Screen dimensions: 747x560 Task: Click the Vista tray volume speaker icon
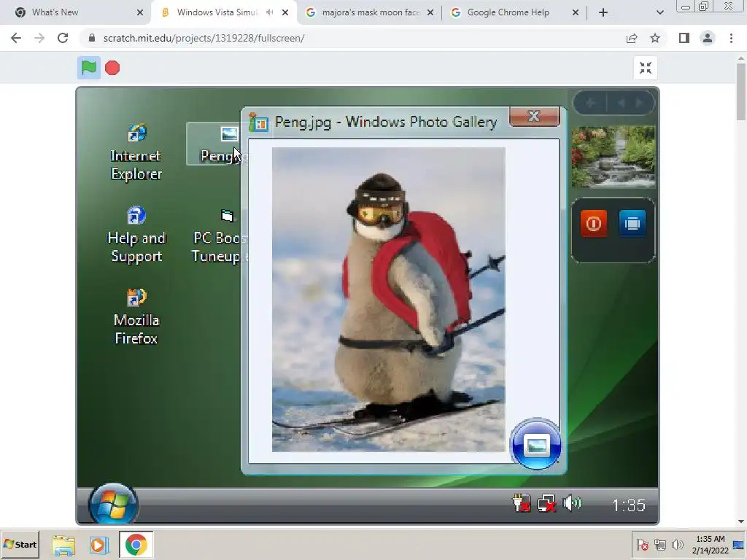click(x=572, y=503)
